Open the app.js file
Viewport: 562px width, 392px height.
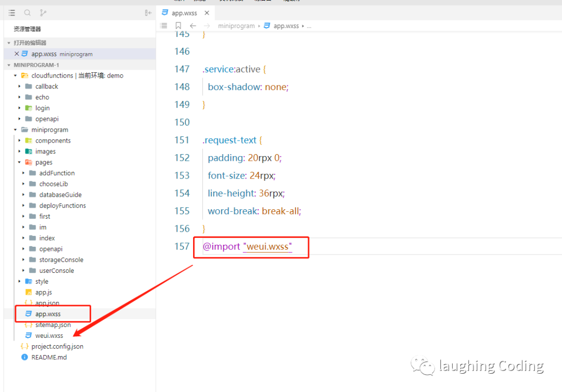tap(43, 292)
